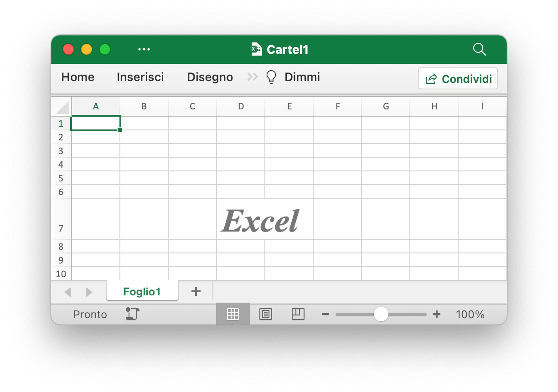Switch to Normal grid view
The height and width of the screenshot is (392, 558).
(233, 314)
